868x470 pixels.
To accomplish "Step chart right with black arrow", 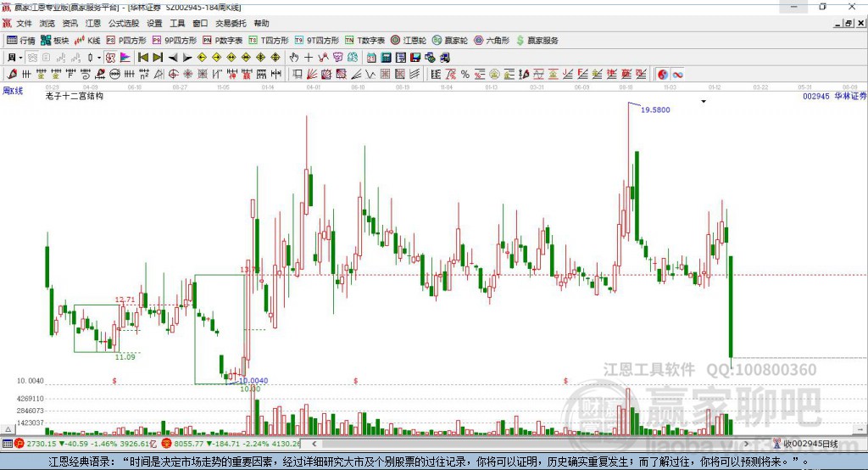I will (x=187, y=58).
